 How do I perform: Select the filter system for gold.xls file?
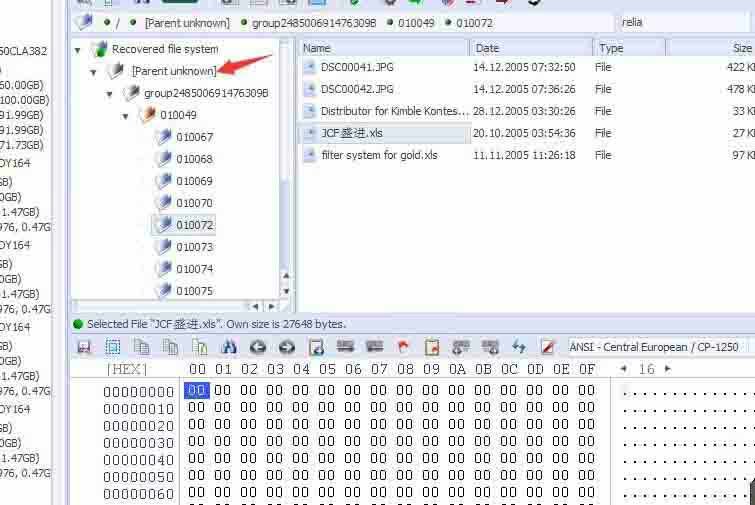(x=379, y=155)
